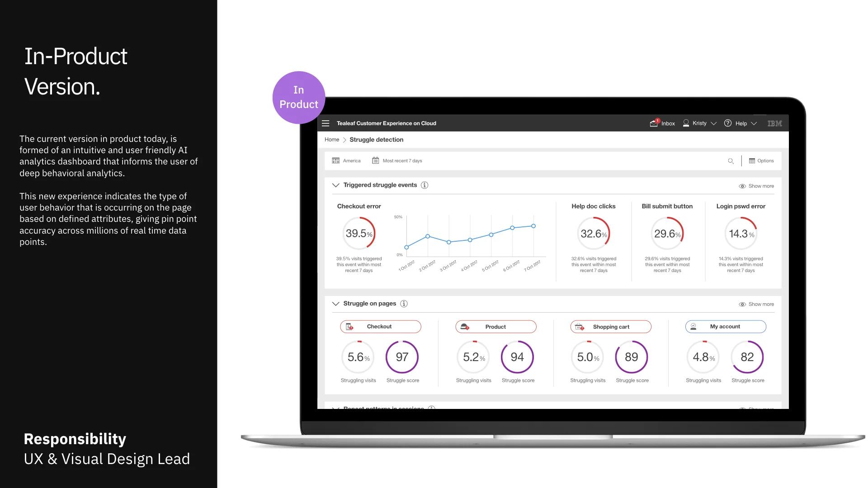Viewport: 868px width, 488px height.
Task: Open the hamburger navigation menu
Action: pyautogui.click(x=325, y=123)
